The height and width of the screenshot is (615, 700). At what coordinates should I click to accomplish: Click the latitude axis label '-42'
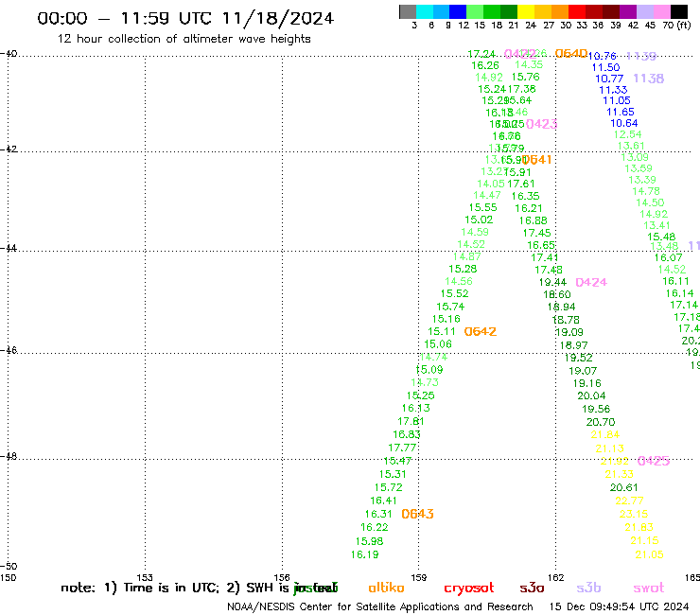click(x=9, y=149)
